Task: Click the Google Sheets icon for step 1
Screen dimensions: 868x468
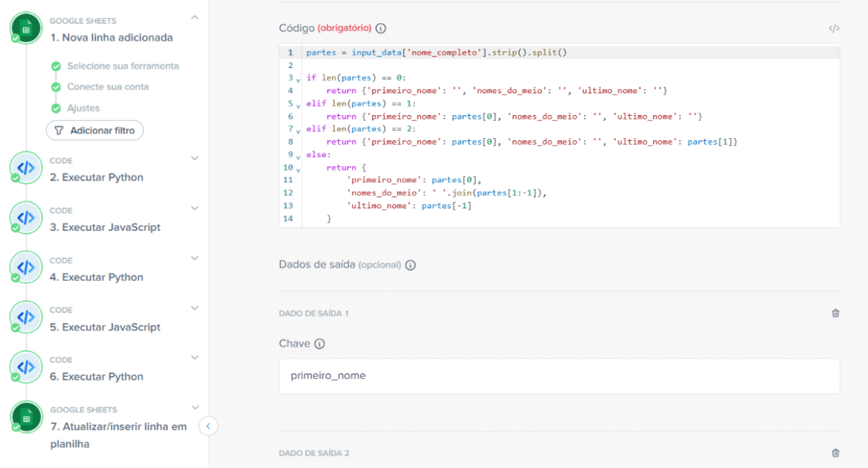Action: click(26, 27)
